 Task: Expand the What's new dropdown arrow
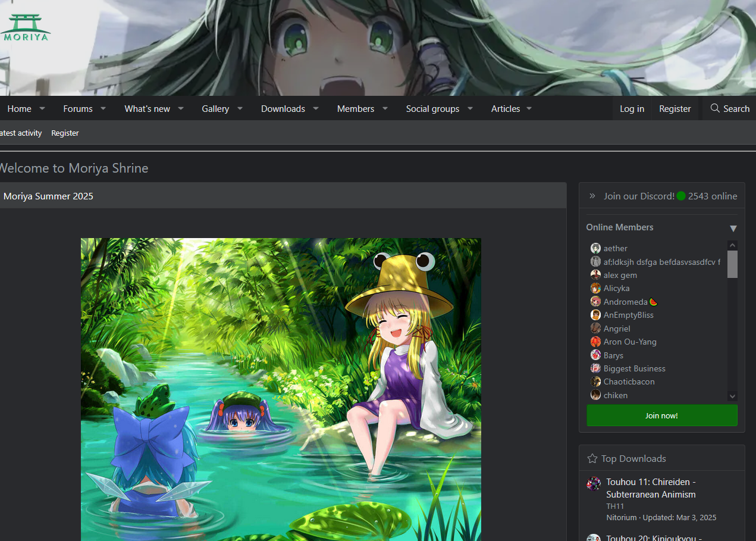click(181, 108)
